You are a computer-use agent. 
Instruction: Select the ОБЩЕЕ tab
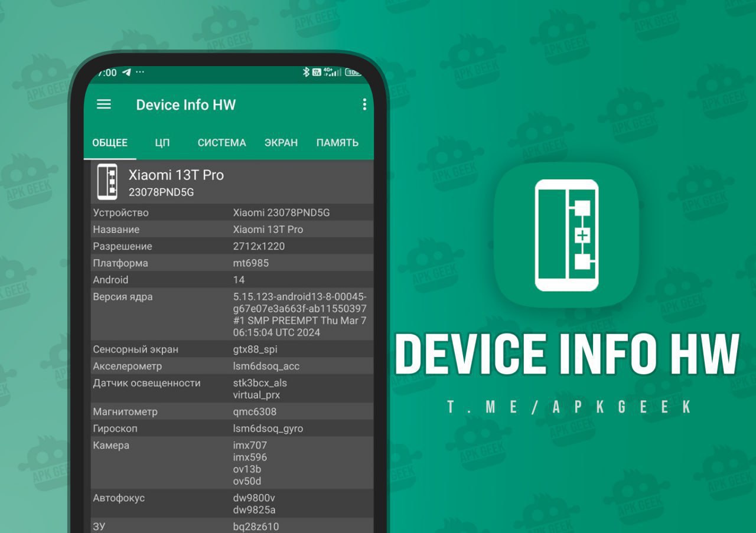click(x=110, y=143)
